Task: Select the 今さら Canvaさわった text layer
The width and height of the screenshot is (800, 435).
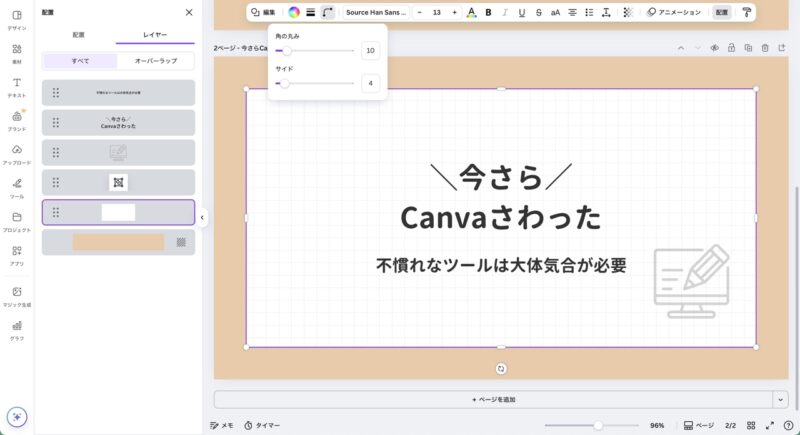Action: tap(118, 122)
